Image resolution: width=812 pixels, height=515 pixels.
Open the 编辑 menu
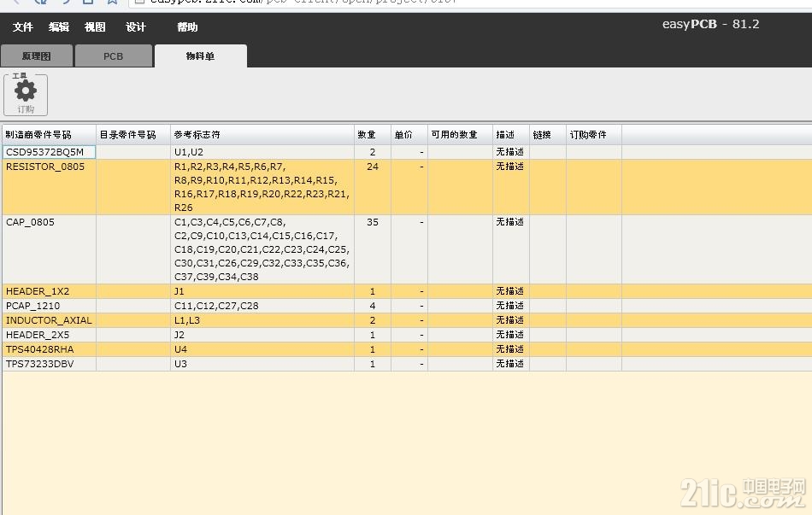tap(58, 27)
